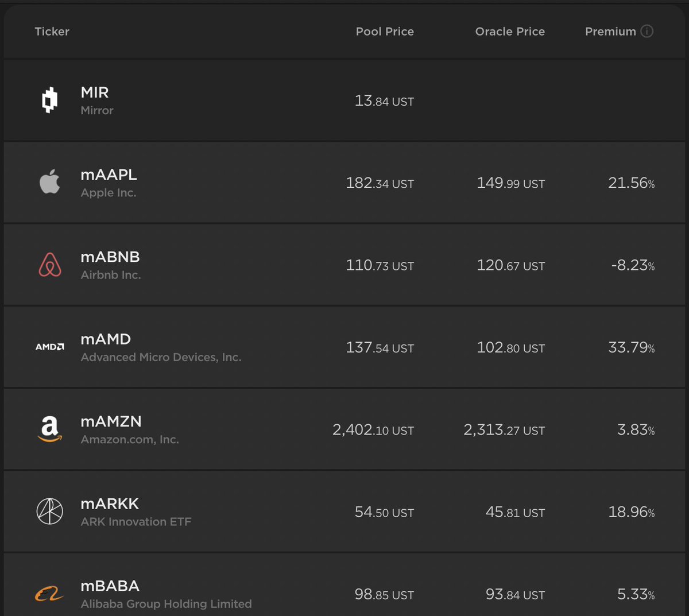Click the Amazon logo icon
689x616 pixels.
coord(50,429)
